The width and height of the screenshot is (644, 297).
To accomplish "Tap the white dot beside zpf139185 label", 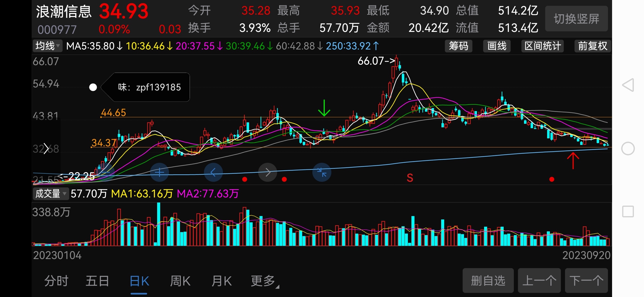I will (93, 87).
